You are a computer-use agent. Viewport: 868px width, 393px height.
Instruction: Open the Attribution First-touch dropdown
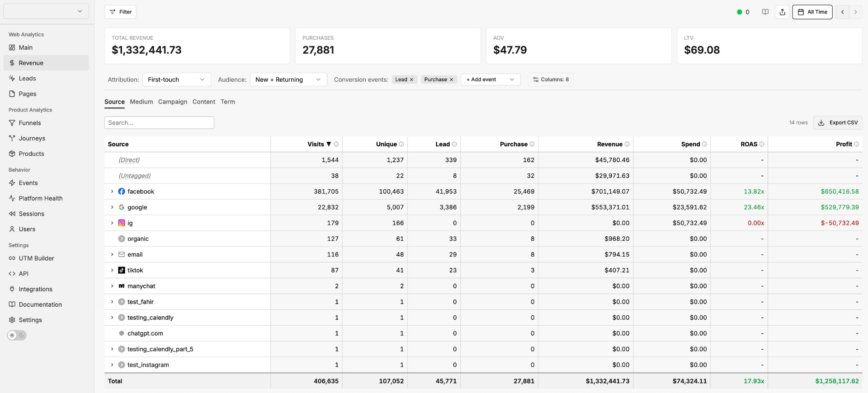click(176, 80)
